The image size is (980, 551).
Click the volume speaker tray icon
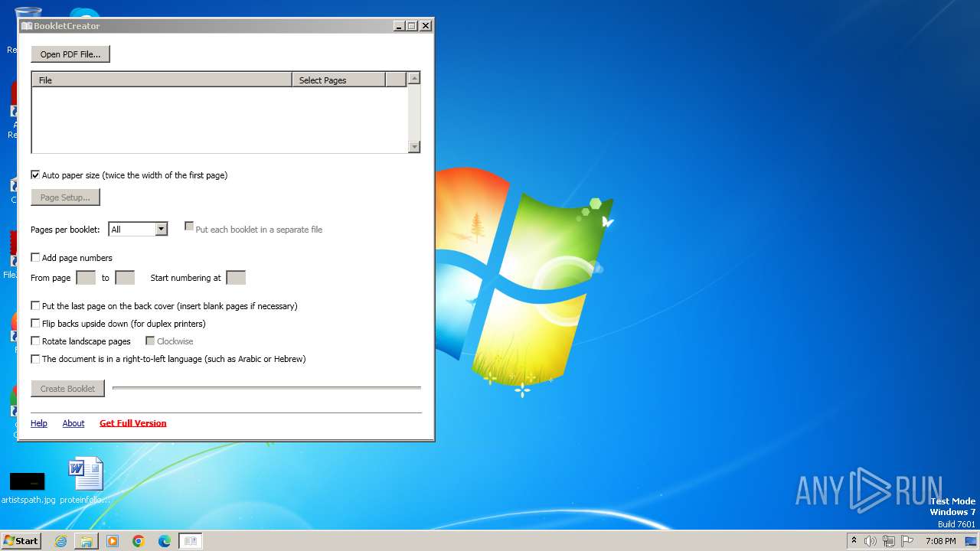point(870,541)
